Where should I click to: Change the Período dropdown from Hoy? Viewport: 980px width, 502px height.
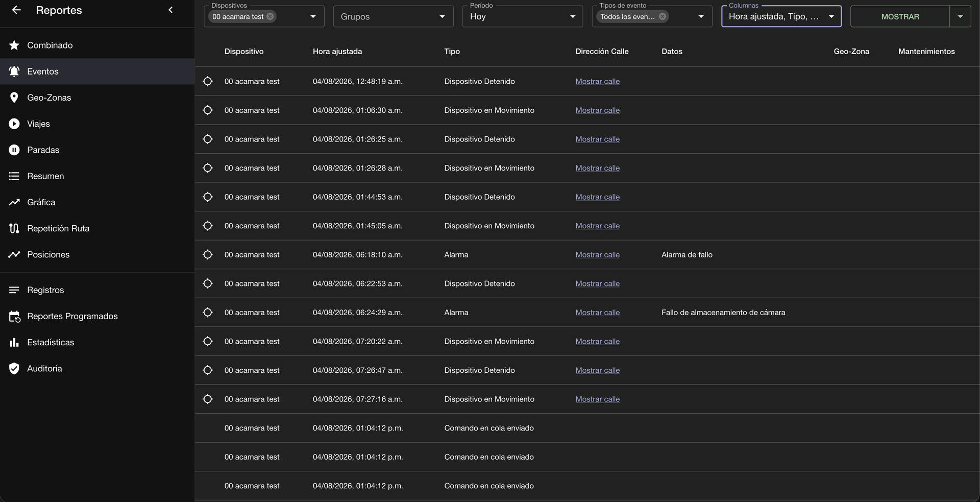coord(523,16)
